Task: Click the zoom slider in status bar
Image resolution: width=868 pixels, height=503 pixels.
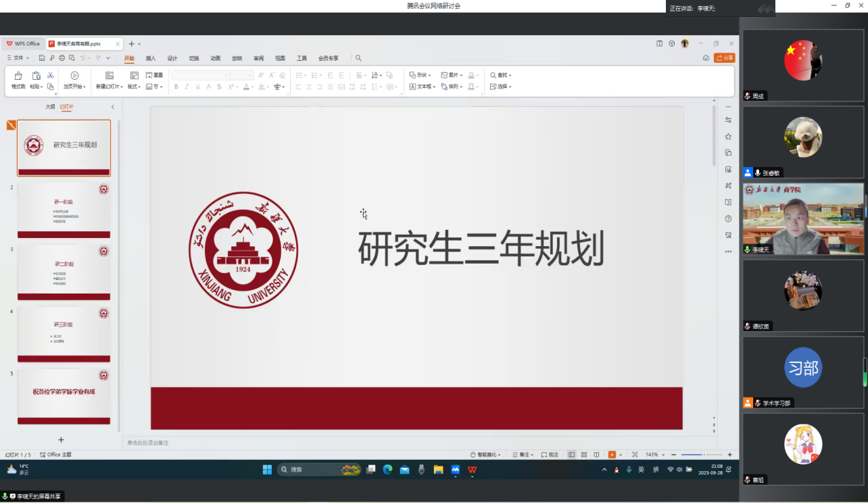Action: pyautogui.click(x=702, y=455)
